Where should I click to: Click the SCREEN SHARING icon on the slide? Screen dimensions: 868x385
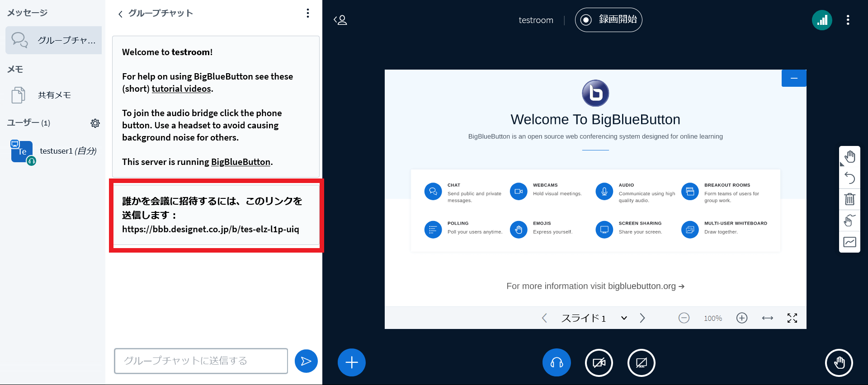pyautogui.click(x=604, y=230)
